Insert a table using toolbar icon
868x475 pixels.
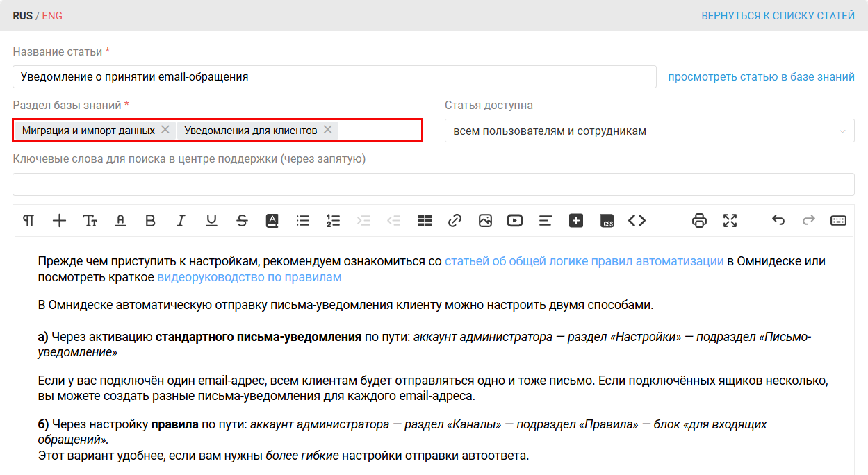[425, 221]
